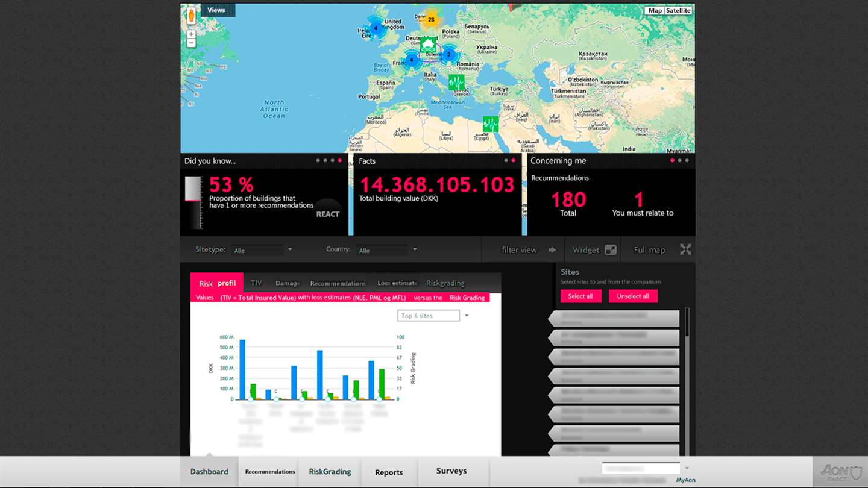Select the green chart marker near Greece
The height and width of the screenshot is (488, 868).
click(456, 82)
